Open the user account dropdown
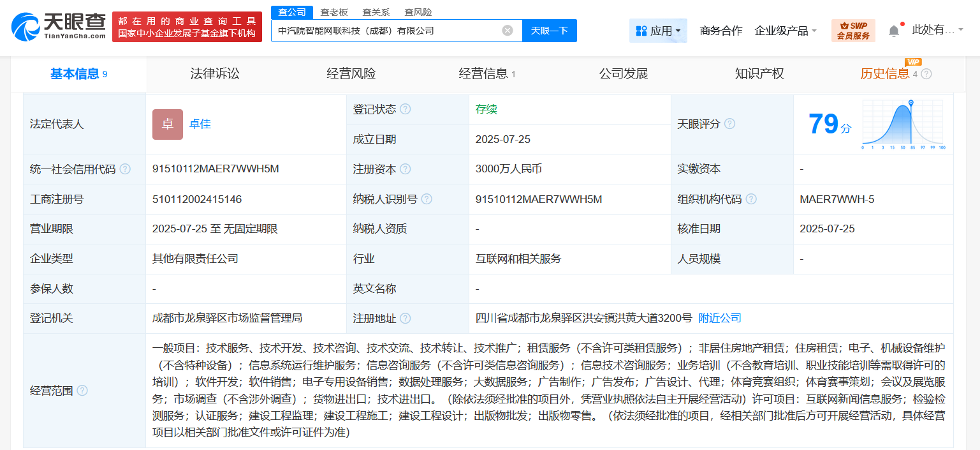980x450 pixels. click(937, 29)
